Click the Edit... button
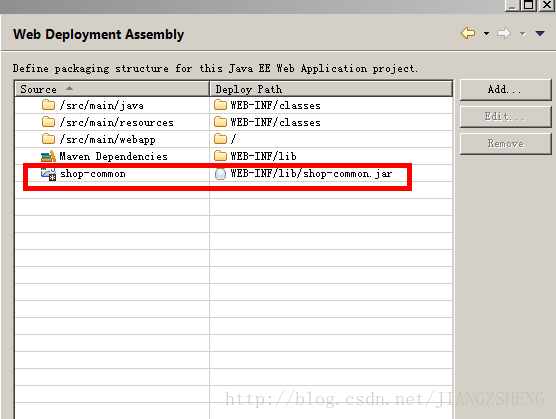 (x=505, y=116)
